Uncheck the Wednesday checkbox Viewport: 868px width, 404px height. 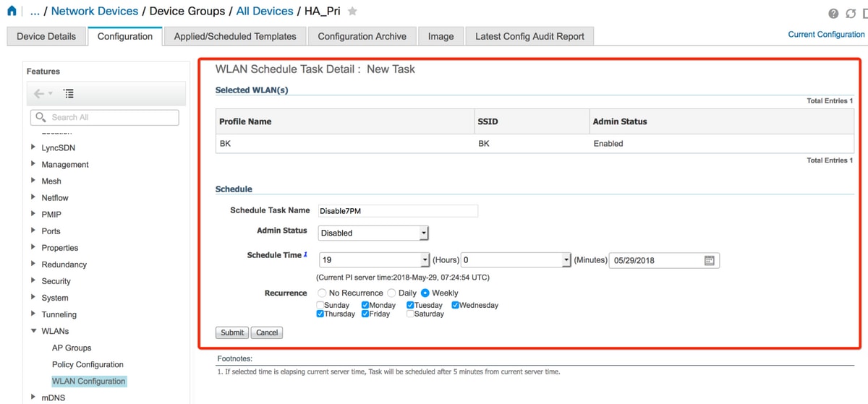[456, 305]
